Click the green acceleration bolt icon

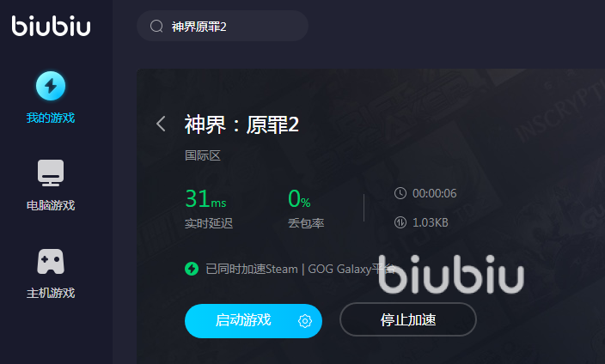tap(192, 269)
